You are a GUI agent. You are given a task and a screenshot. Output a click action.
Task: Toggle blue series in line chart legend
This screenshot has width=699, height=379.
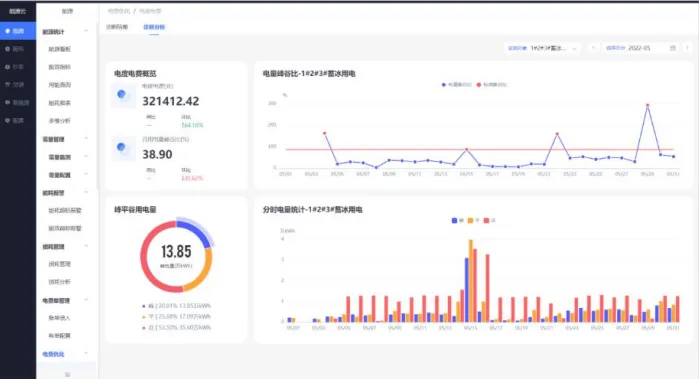[x=456, y=85]
